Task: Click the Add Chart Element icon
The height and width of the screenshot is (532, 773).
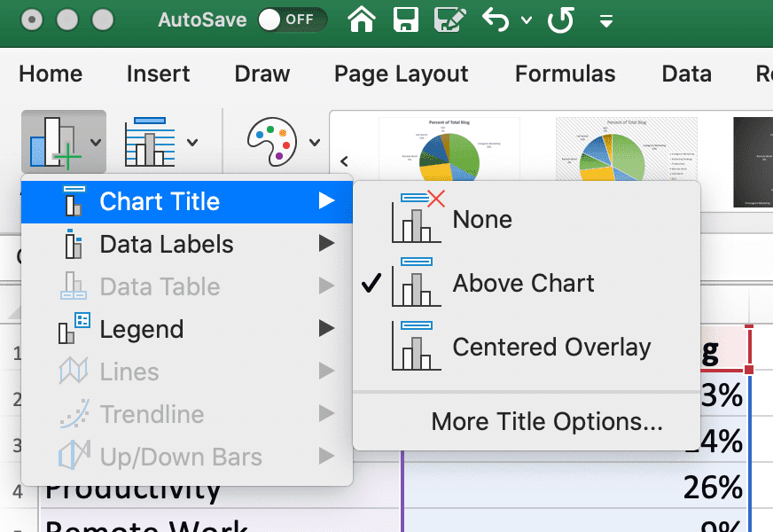Action: [x=55, y=142]
